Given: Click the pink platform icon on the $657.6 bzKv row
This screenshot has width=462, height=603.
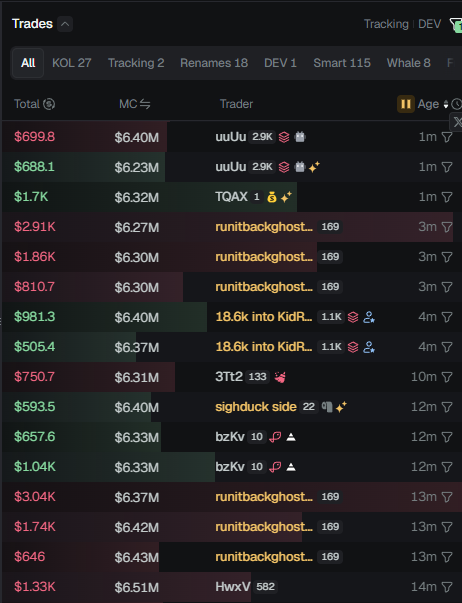Looking at the screenshot, I should 275,437.
